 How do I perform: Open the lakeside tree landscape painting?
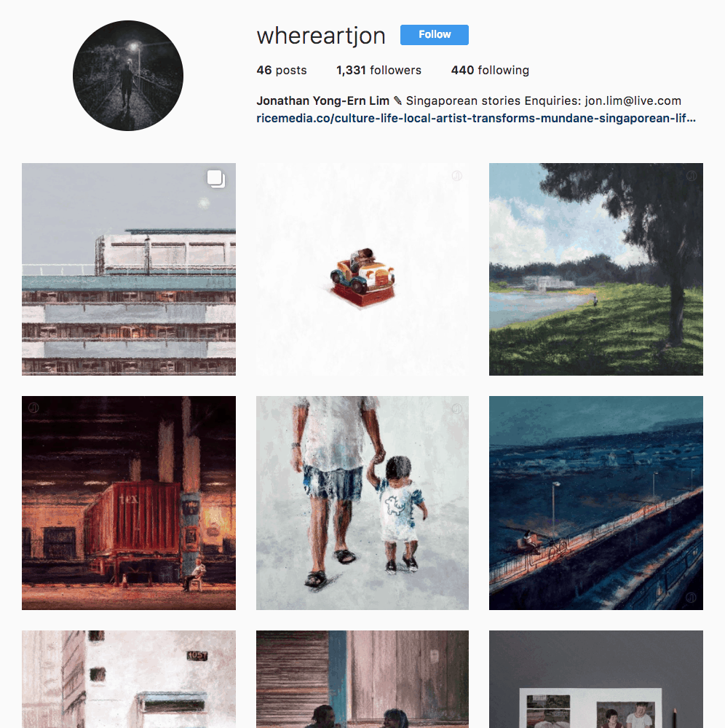pos(596,269)
